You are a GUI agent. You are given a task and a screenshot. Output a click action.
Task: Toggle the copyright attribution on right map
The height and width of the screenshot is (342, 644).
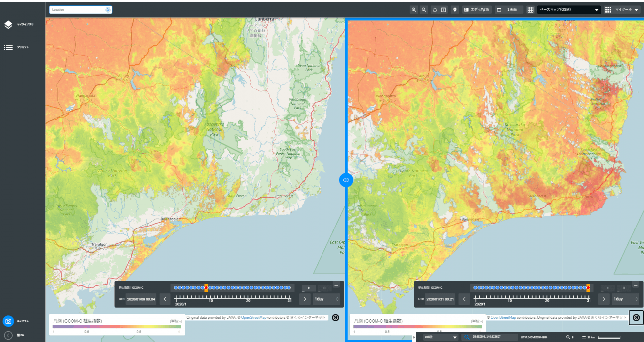636,317
